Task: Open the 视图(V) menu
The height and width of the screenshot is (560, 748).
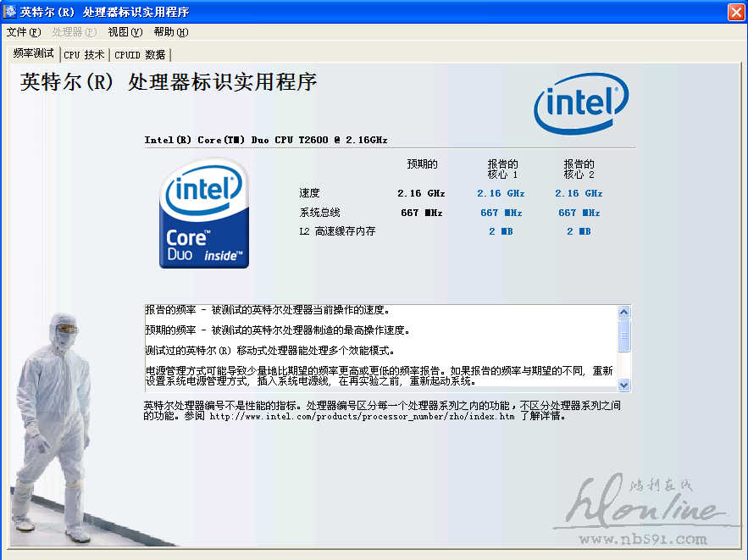Action: pos(125,32)
